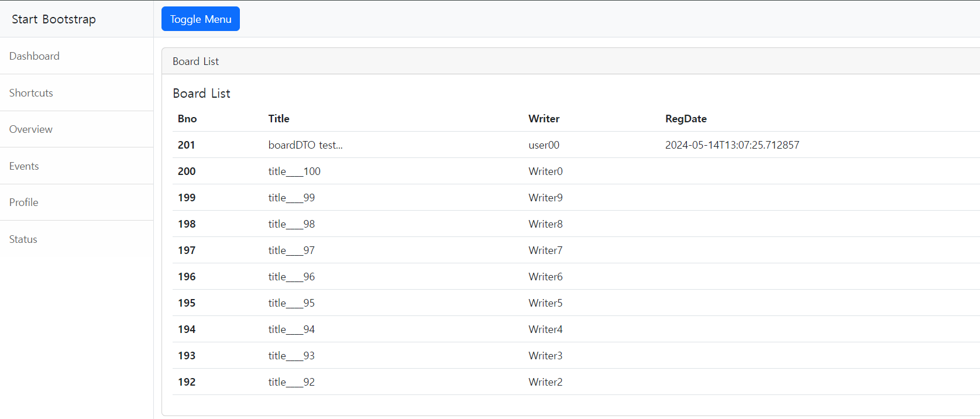The height and width of the screenshot is (419, 980).
Task: Go to Overview in sidebar
Action: (x=77, y=129)
